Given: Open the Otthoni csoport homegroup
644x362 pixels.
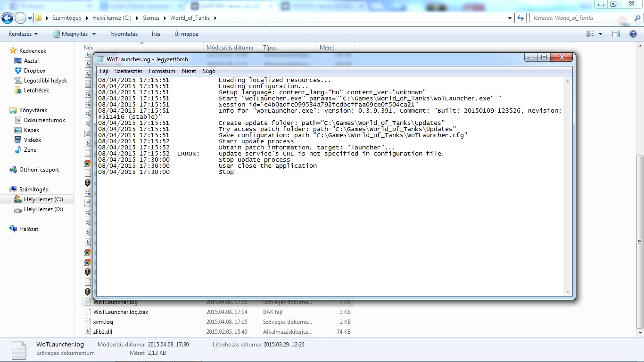Looking at the screenshot, I should (x=39, y=170).
